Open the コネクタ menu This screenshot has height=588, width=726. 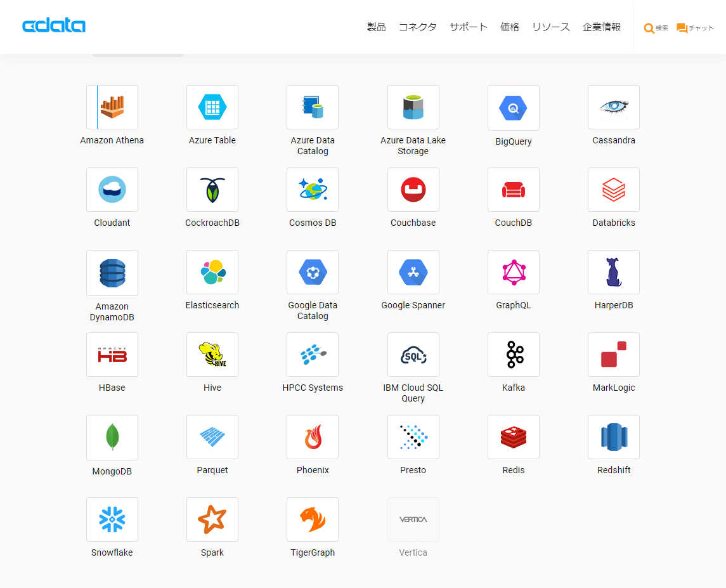point(418,27)
